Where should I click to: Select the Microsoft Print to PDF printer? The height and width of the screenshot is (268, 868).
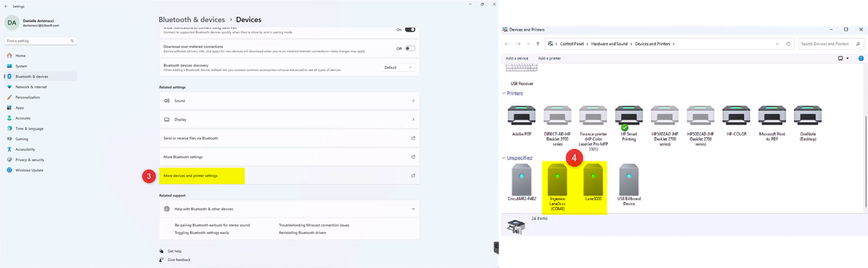772,116
